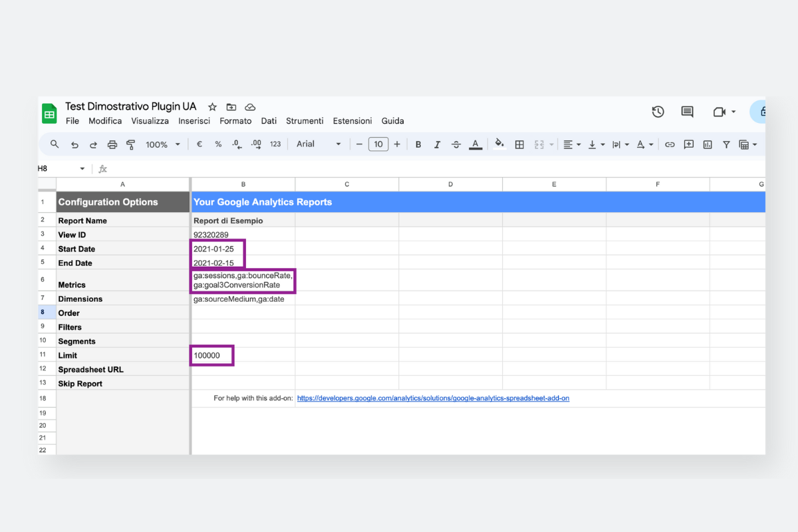Image resolution: width=798 pixels, height=532 pixels.
Task: Open the File menu
Action: tap(72, 121)
